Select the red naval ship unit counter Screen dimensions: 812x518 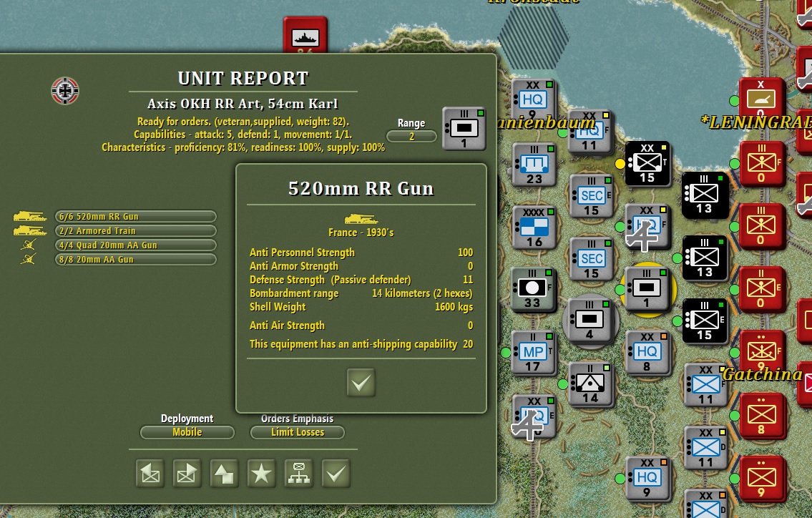coord(305,35)
